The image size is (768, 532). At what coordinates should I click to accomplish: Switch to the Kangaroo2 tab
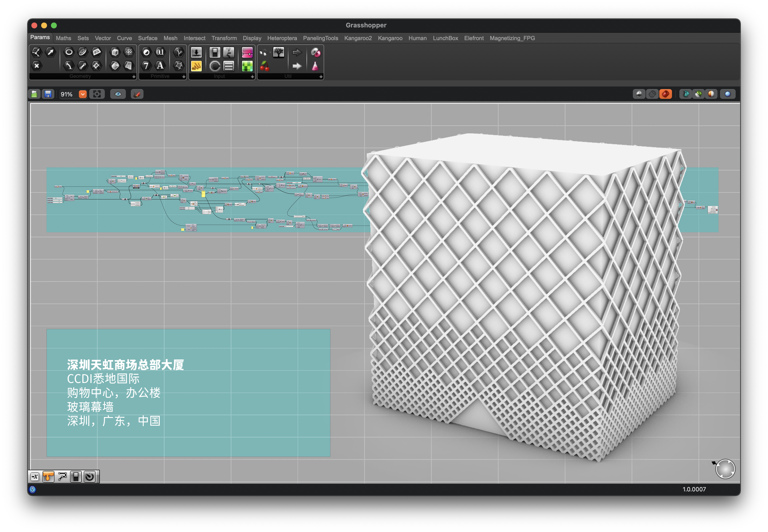click(x=358, y=38)
